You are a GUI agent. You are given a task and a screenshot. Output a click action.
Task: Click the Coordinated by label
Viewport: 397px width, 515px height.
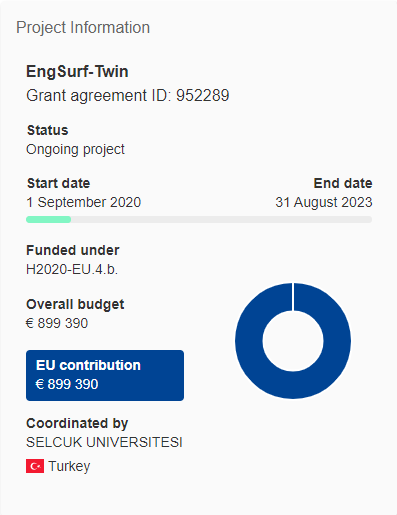pos(77,423)
